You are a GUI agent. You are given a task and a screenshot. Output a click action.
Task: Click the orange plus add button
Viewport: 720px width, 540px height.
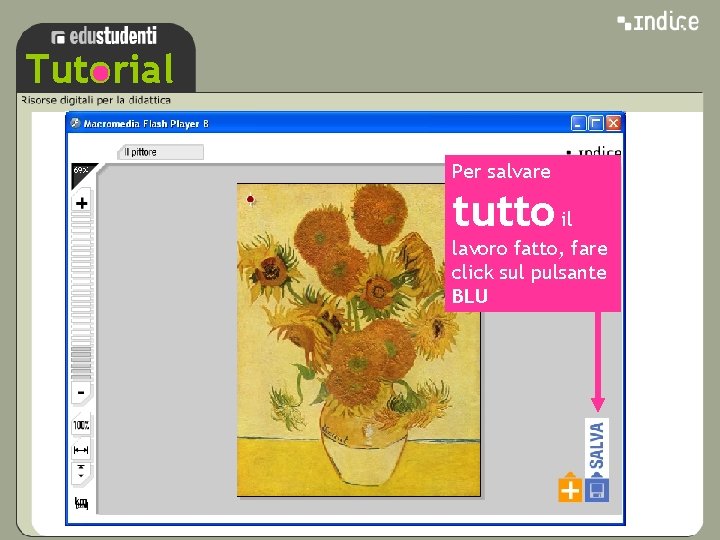coord(570,490)
